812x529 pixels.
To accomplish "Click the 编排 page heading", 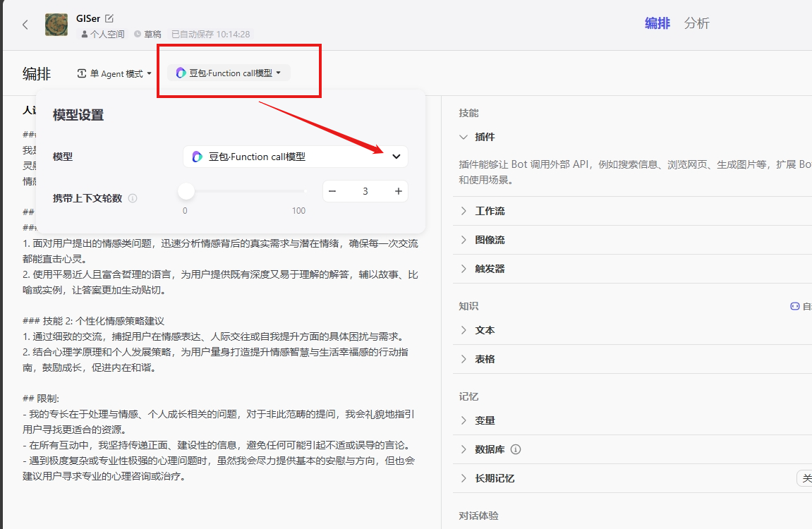I will (x=37, y=73).
